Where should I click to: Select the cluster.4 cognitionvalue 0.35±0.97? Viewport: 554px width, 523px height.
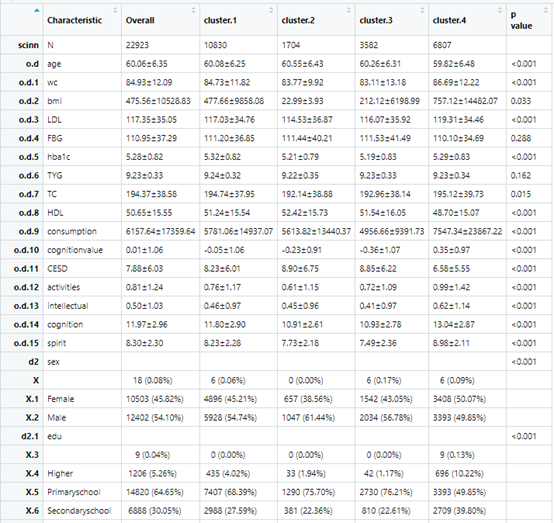(451, 250)
